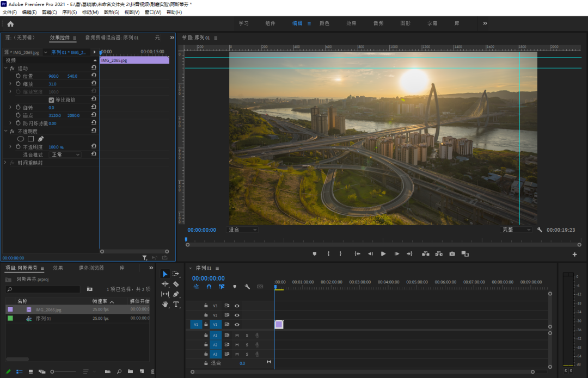This screenshot has width=588, height=378.
Task: Select the Razor tool in the tools panel
Action: (x=176, y=284)
